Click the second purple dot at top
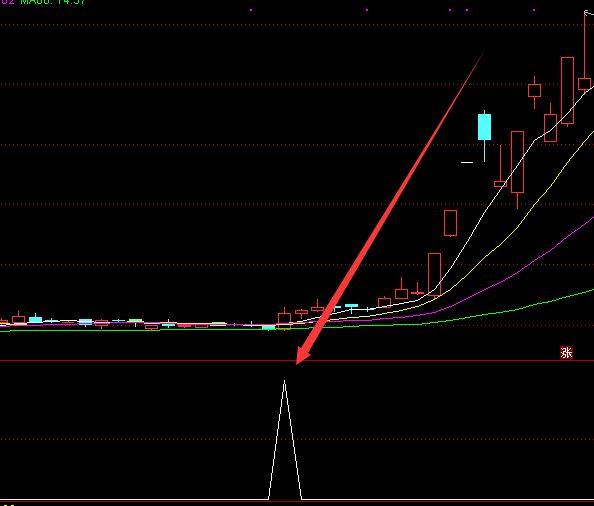This screenshot has width=594, height=506. (x=367, y=10)
